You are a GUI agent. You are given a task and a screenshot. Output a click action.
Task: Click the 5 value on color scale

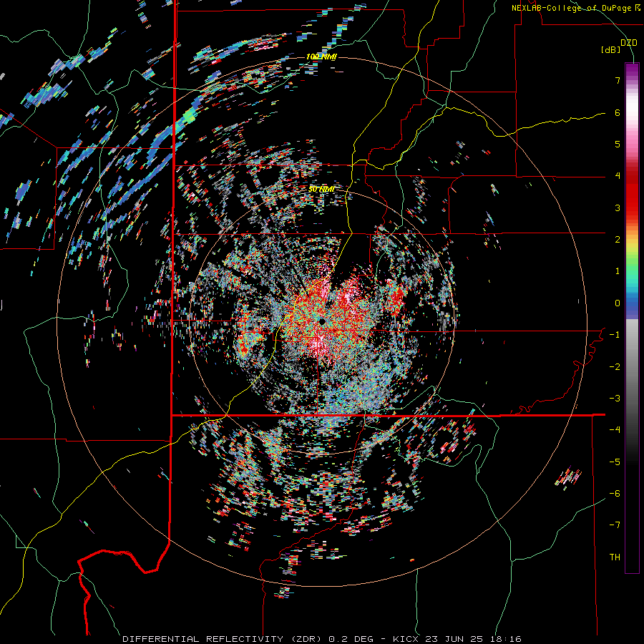618,144
